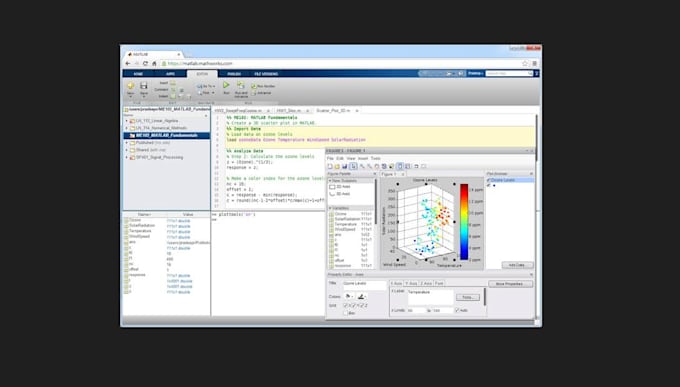680x387 pixels.
Task: Click the Ticks button
Action: coord(468,297)
